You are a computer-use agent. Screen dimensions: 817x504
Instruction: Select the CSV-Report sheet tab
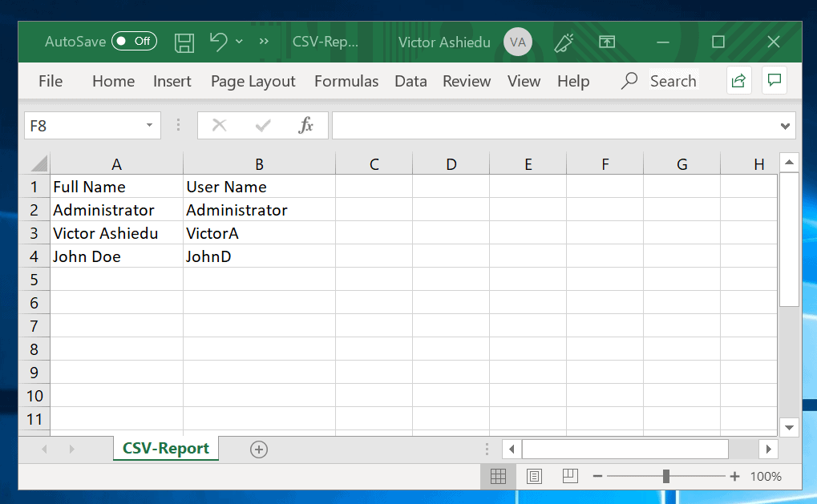coord(165,450)
